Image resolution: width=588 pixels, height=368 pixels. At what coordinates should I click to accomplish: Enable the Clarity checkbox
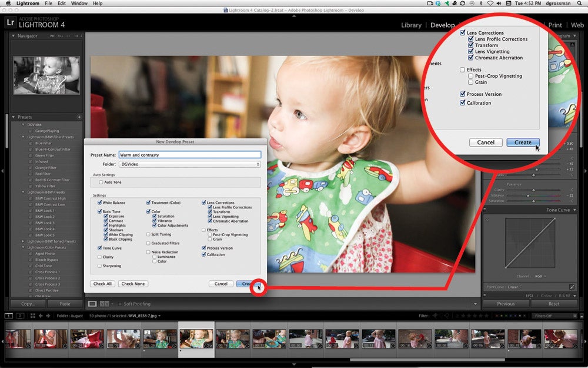tap(99, 257)
